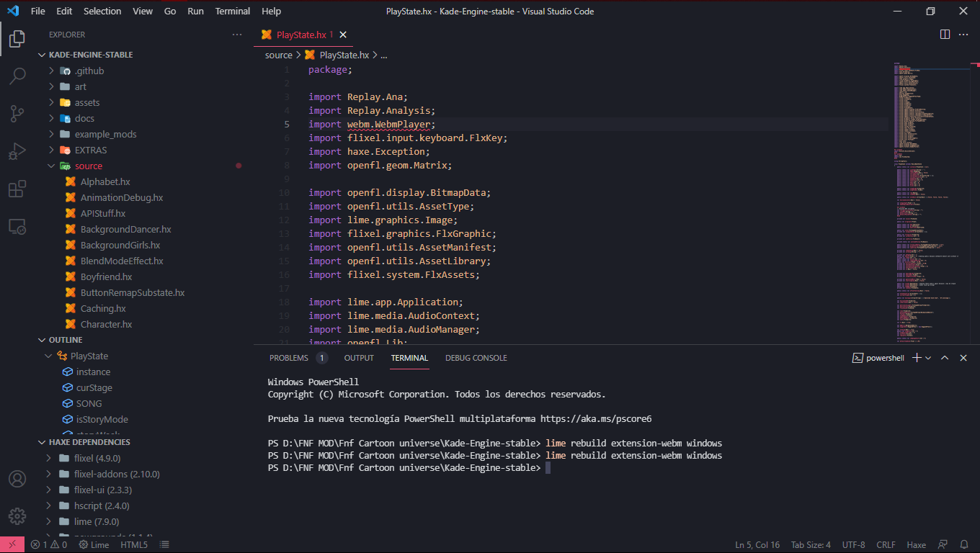Maximize the terminal panel size
The image size is (980, 553).
coord(945,358)
